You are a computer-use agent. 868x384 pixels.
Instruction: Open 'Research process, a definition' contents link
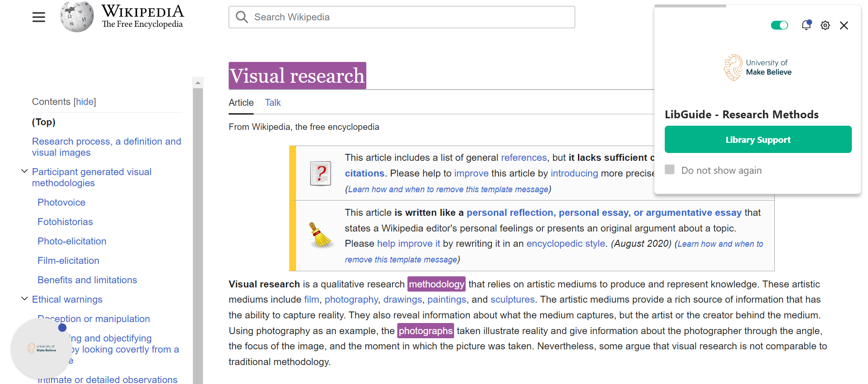[106, 147]
